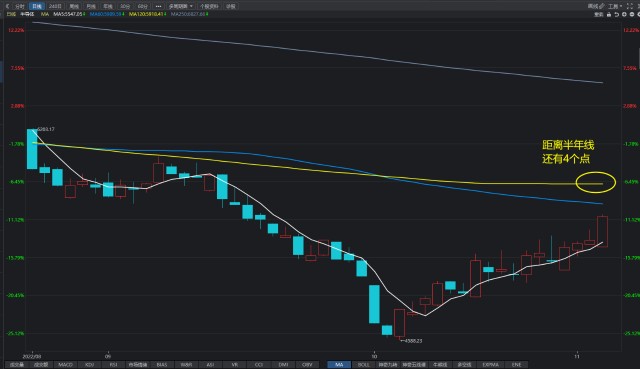This screenshot has width=640, height=369.
Task: Switch to the 年线 yearly chart
Action: (108, 6)
